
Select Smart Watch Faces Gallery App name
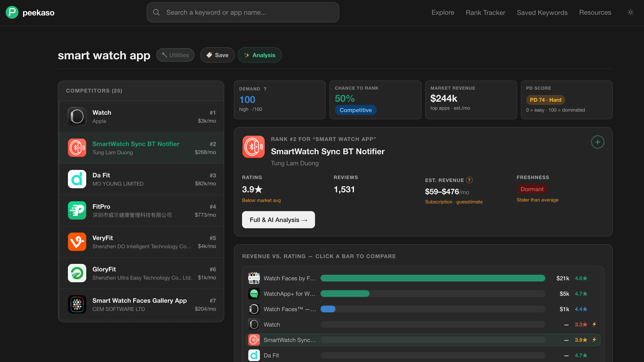tap(139, 301)
